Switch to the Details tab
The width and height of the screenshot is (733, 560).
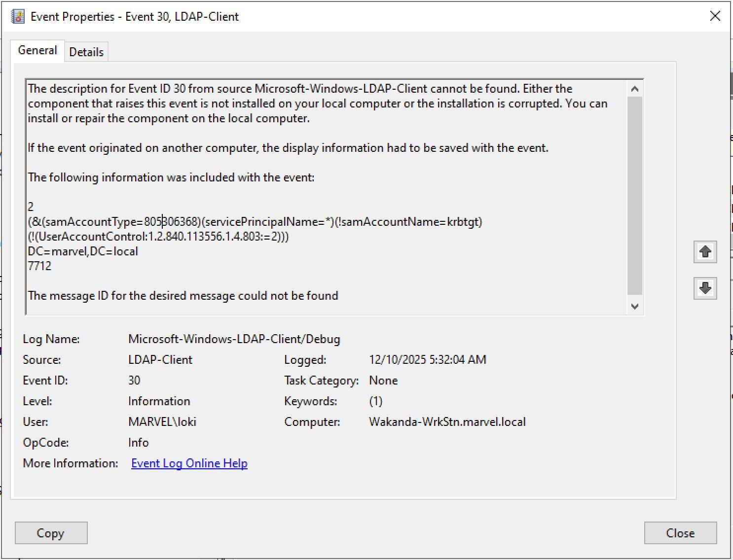click(86, 52)
